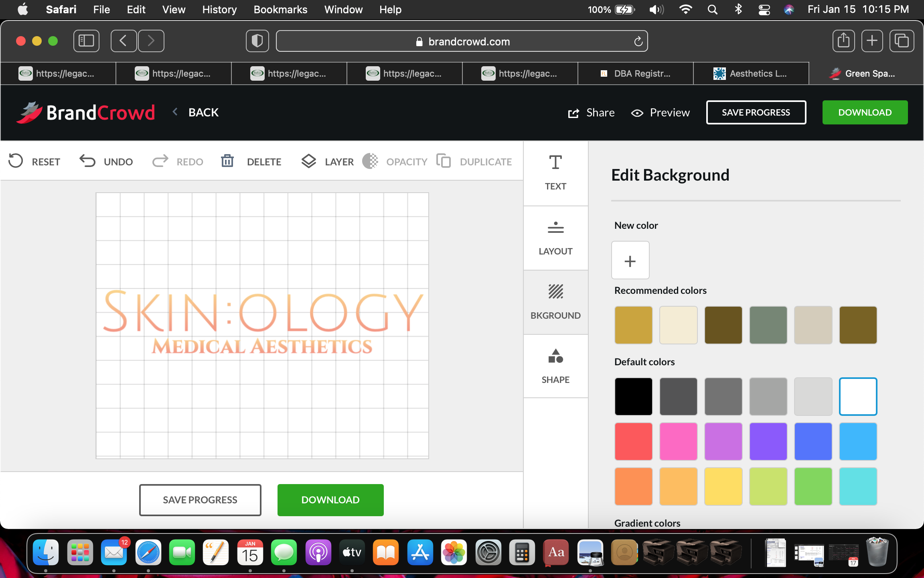Add a new background color with plus
The width and height of the screenshot is (924, 578).
click(630, 261)
